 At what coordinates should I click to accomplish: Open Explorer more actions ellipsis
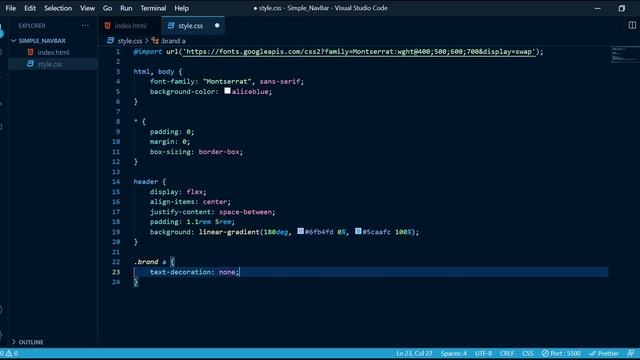click(85, 25)
